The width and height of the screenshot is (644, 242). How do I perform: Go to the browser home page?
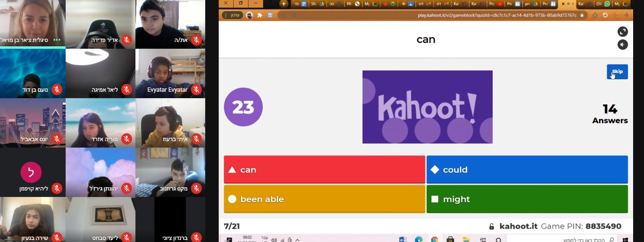[x=595, y=15]
